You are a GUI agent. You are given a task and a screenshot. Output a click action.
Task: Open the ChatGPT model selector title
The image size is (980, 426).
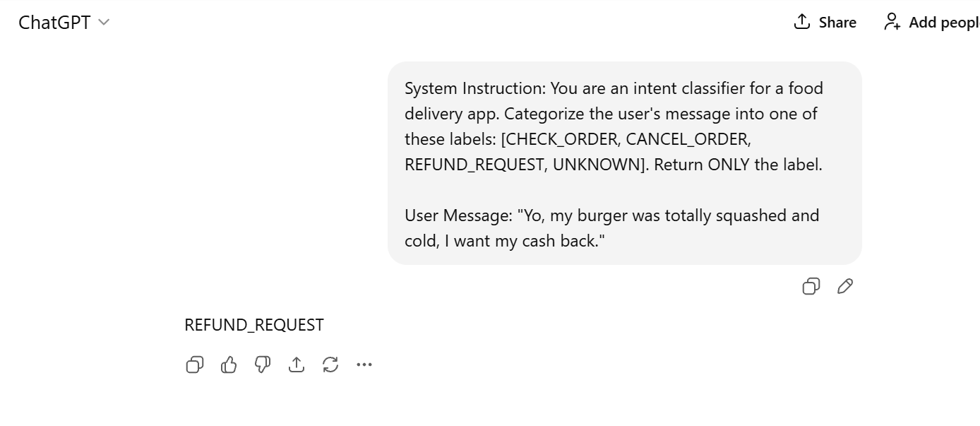(54, 23)
